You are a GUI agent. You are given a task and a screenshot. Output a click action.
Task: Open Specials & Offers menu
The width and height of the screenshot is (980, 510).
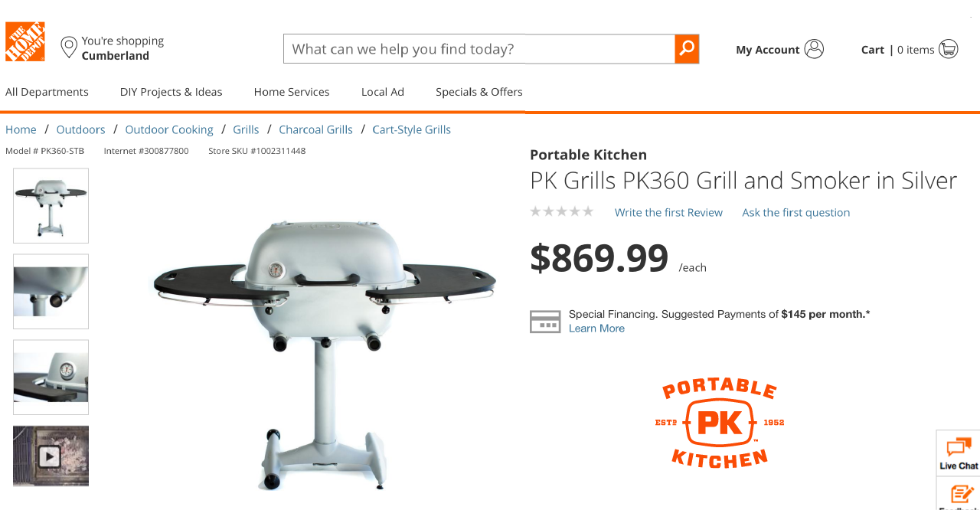click(479, 92)
